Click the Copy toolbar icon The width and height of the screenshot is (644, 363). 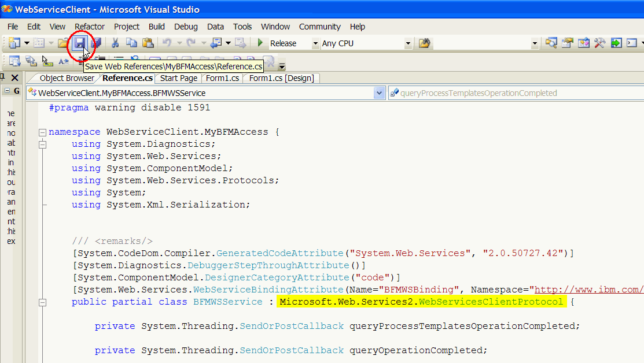131,43
